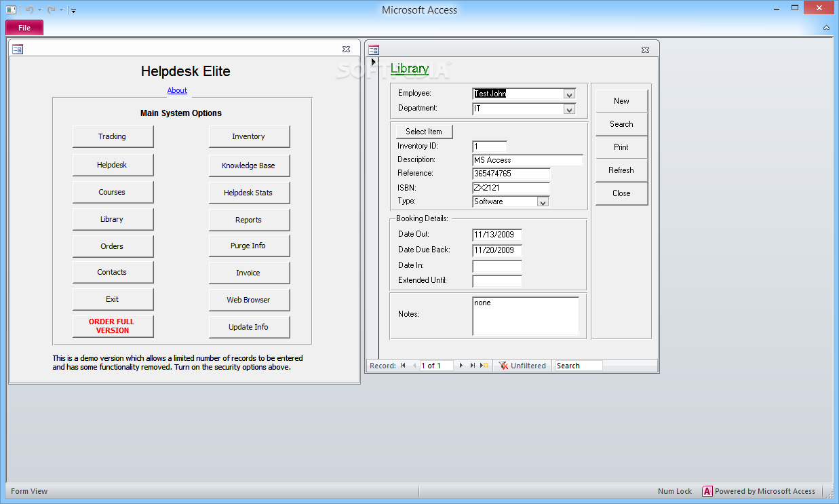Go to previous record in navigator
The image size is (839, 504).
pyautogui.click(x=413, y=366)
